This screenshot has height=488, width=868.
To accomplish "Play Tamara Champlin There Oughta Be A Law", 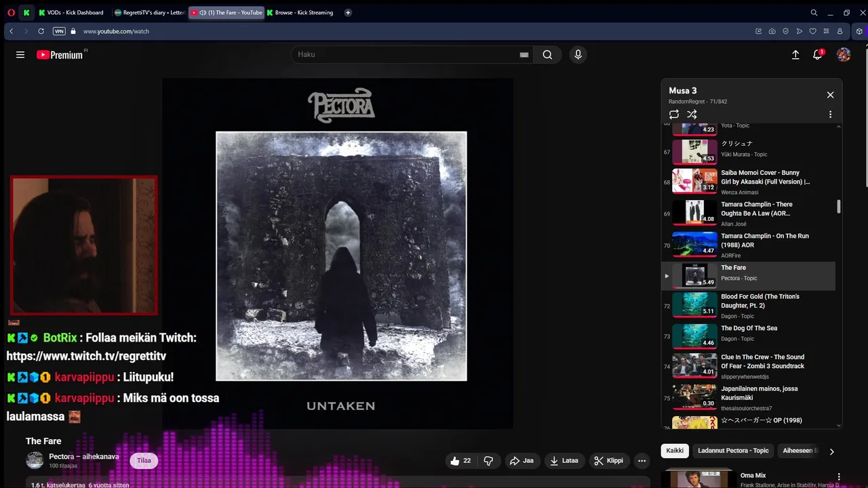I will click(749, 213).
